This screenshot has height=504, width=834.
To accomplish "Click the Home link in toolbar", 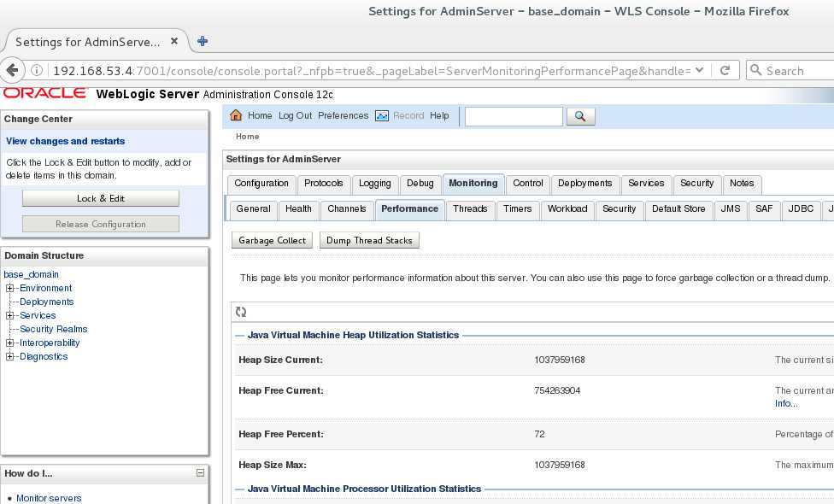I will coord(260,115).
